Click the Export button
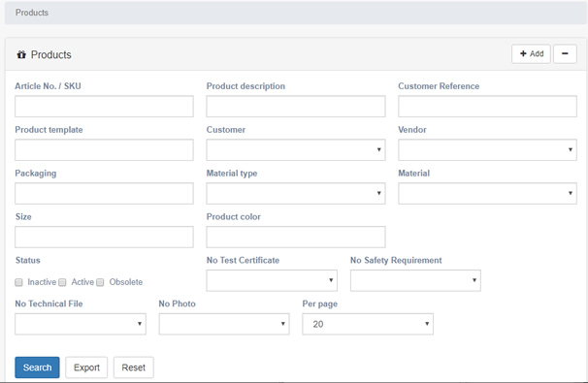Image resolution: width=588 pixels, height=383 pixels. (x=86, y=367)
